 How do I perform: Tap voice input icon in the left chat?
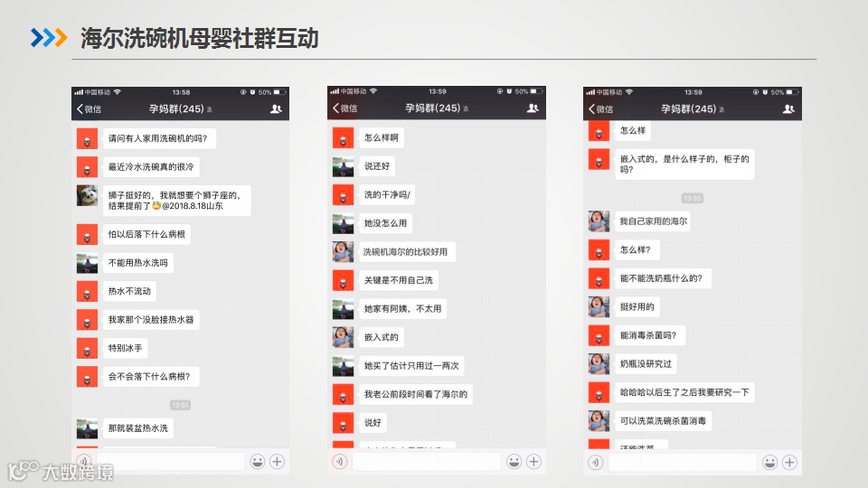(83, 461)
